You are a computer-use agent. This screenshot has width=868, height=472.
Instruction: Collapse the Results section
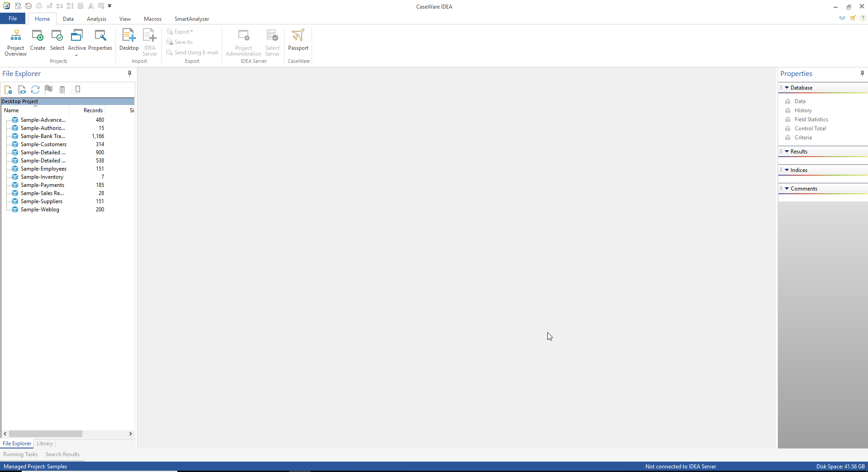787,152
